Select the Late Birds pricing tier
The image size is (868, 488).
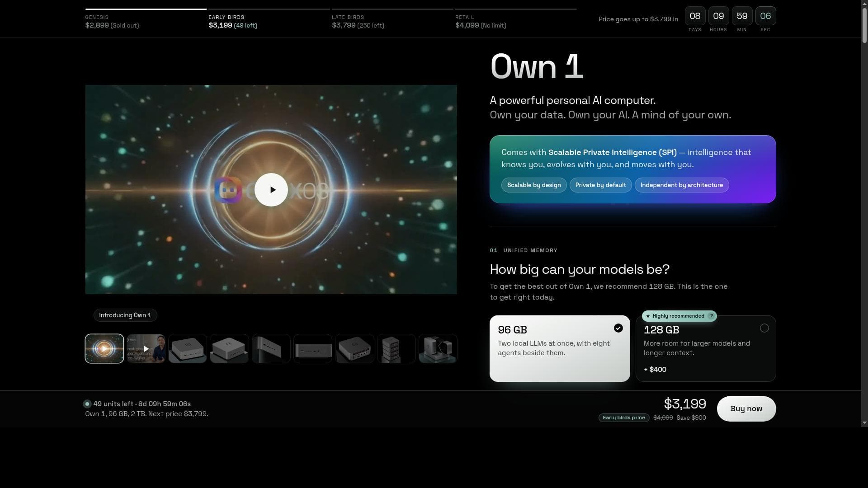coord(392,21)
